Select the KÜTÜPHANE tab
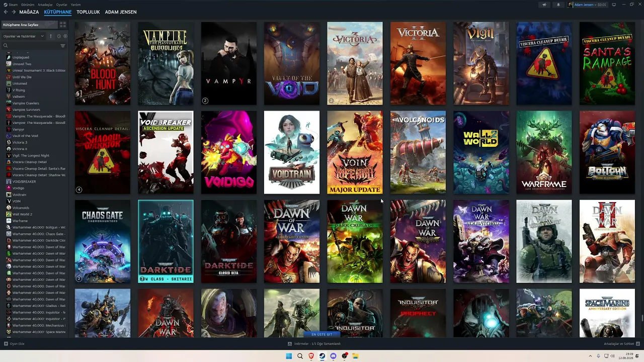 [58, 12]
